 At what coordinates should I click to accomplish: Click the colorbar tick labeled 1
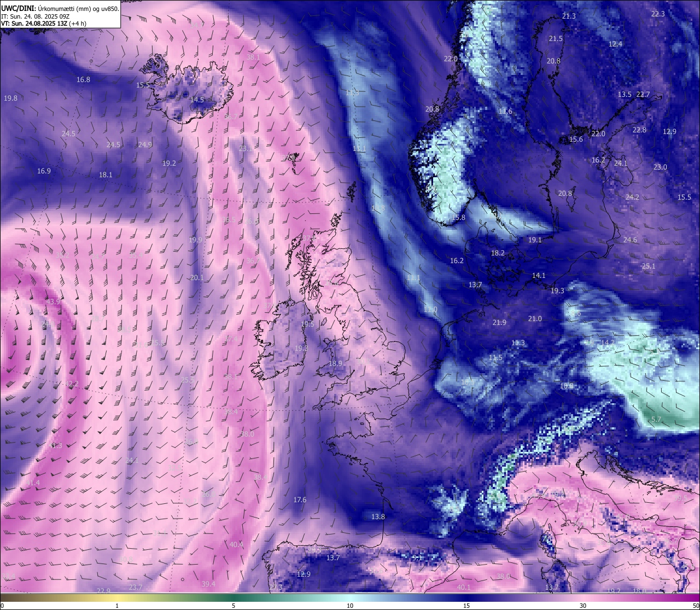(x=117, y=606)
